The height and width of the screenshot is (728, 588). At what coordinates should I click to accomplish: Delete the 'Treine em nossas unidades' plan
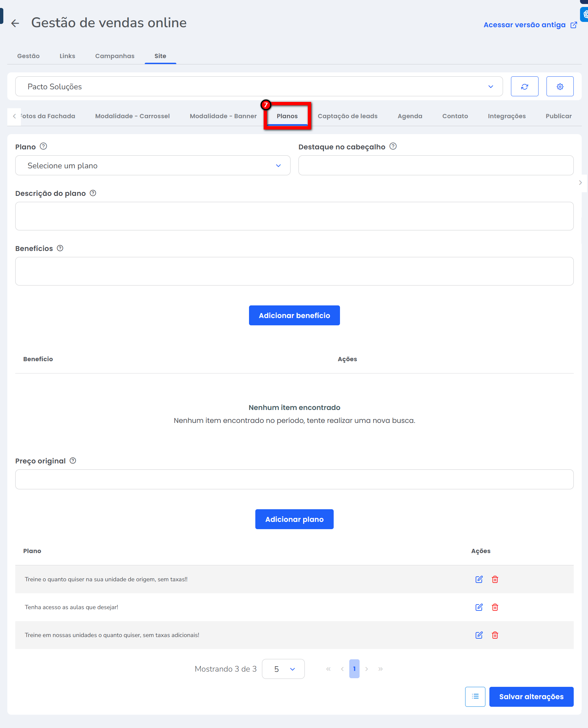point(494,635)
